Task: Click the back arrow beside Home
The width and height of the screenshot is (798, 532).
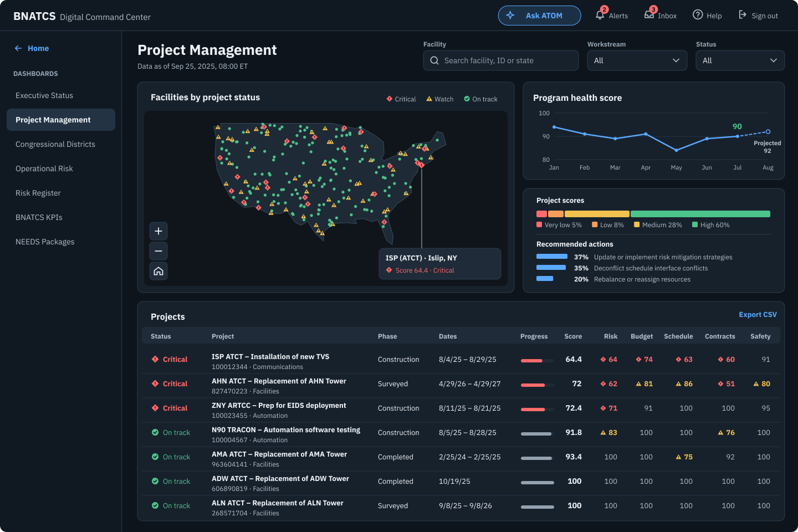Action: pyautogui.click(x=18, y=48)
